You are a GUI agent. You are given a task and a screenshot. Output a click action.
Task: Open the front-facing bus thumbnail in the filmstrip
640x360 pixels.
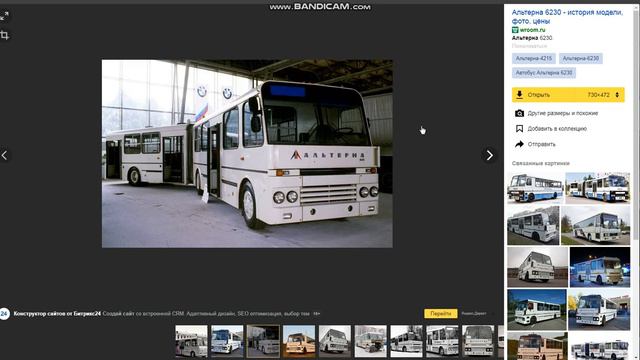(x=478, y=340)
